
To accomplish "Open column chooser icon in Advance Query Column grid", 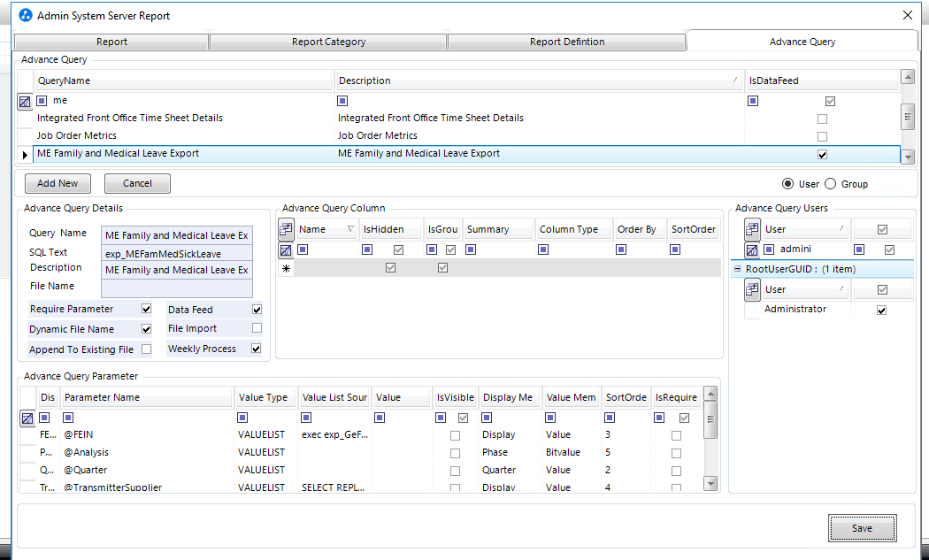I will click(x=286, y=230).
